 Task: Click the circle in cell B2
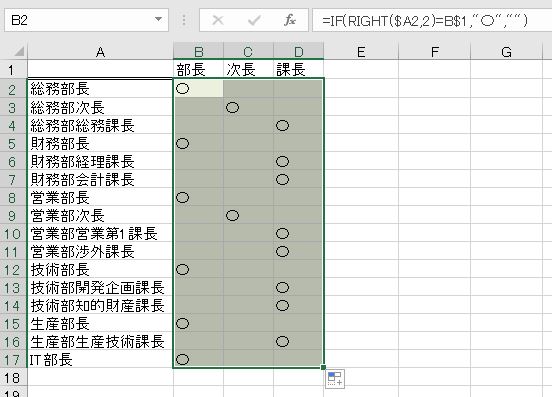[182, 88]
